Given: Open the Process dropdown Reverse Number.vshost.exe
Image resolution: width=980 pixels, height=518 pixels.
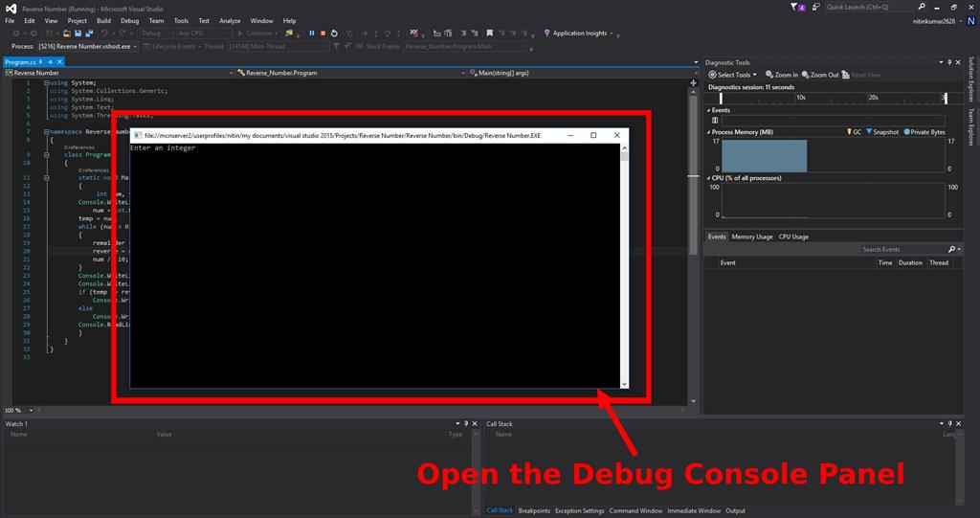Looking at the screenshot, I should coord(87,46).
